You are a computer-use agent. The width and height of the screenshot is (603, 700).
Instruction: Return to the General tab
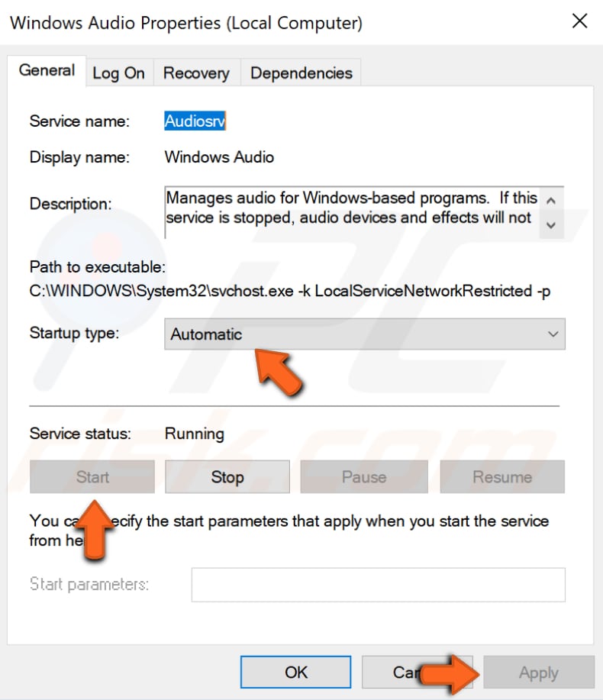[x=47, y=70]
